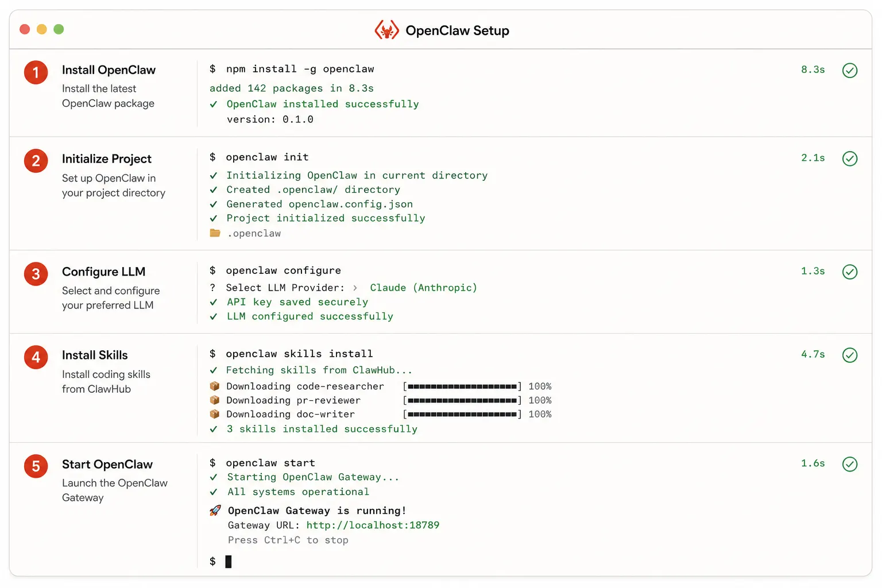
Task: Click the package icon beside pr-reviewer
Action: 215,400
